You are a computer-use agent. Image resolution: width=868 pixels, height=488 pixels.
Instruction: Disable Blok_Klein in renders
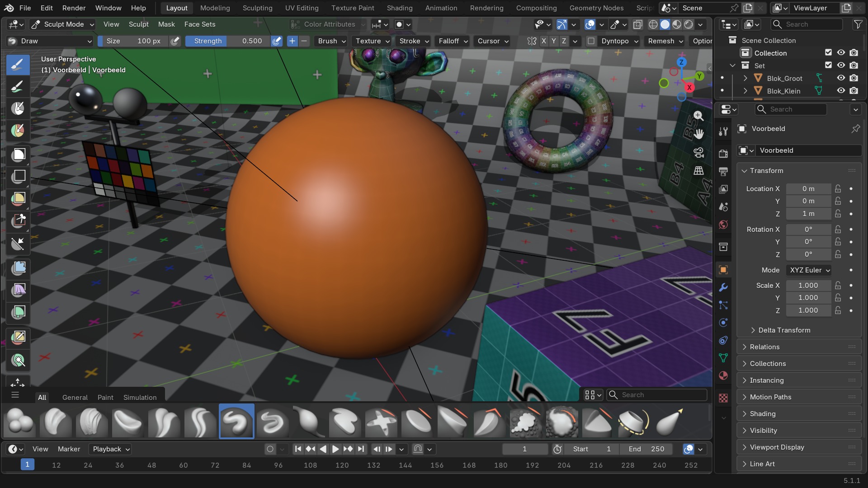pos(854,91)
